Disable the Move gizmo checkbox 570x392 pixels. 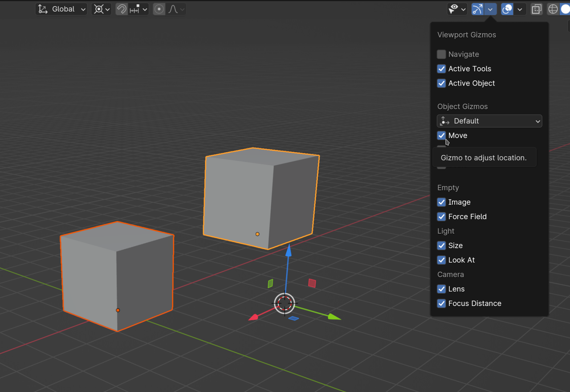click(441, 135)
